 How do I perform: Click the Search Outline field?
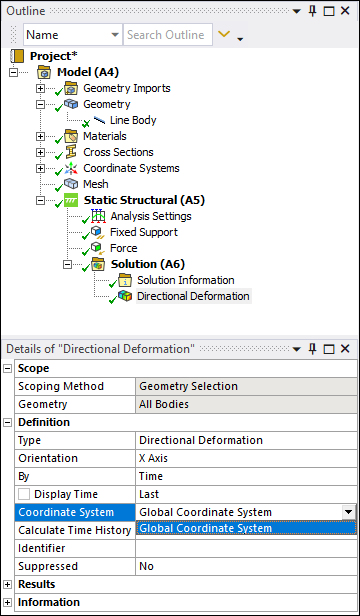[x=168, y=35]
